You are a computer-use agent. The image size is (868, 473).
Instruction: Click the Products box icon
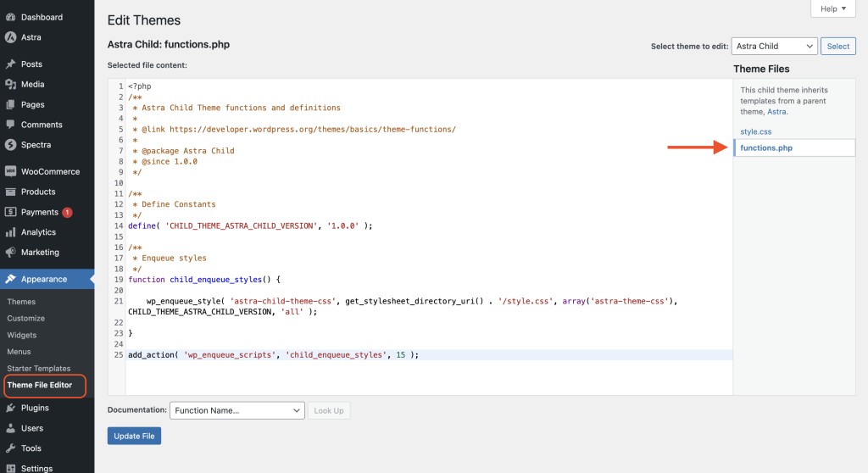10,192
